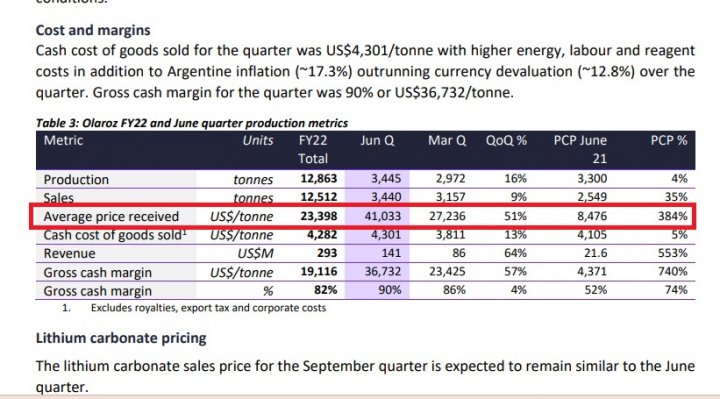Click the 'Cost and margins' heading
The height and width of the screenshot is (399, 720).
pyautogui.click(x=93, y=30)
